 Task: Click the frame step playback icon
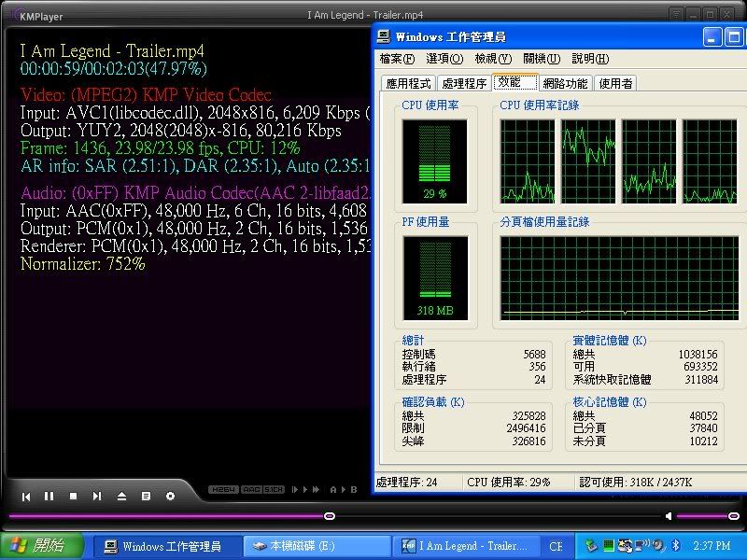click(295, 489)
